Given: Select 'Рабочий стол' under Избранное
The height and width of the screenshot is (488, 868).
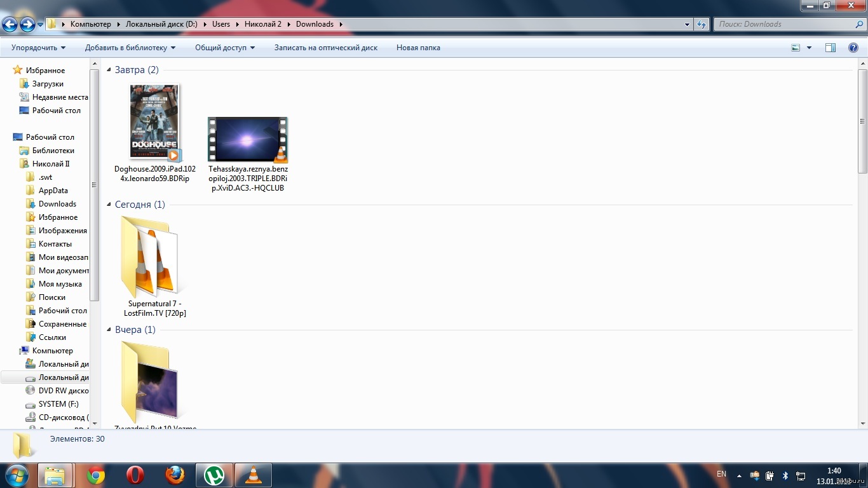Looking at the screenshot, I should point(57,111).
